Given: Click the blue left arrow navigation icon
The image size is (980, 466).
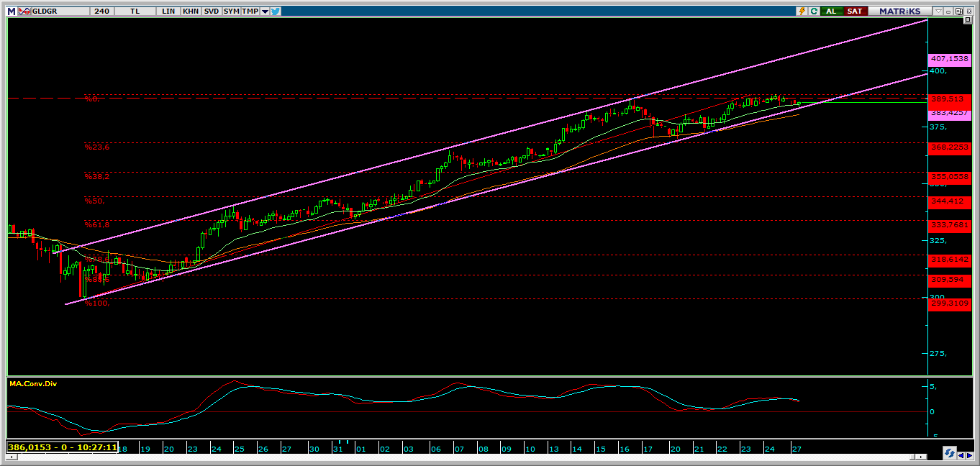Looking at the screenshot, I should (961, 455).
